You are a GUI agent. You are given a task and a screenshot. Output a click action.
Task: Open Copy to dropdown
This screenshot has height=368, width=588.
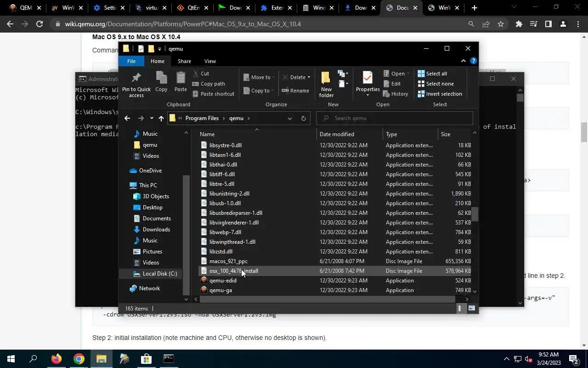pyautogui.click(x=259, y=91)
